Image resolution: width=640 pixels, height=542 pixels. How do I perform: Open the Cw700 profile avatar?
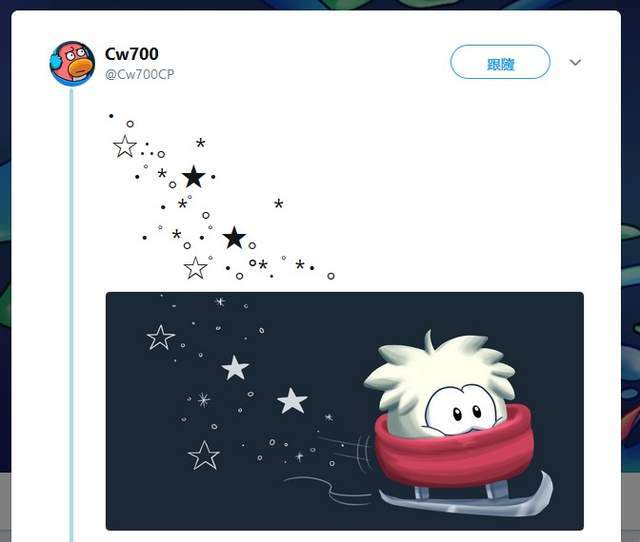coord(72,64)
